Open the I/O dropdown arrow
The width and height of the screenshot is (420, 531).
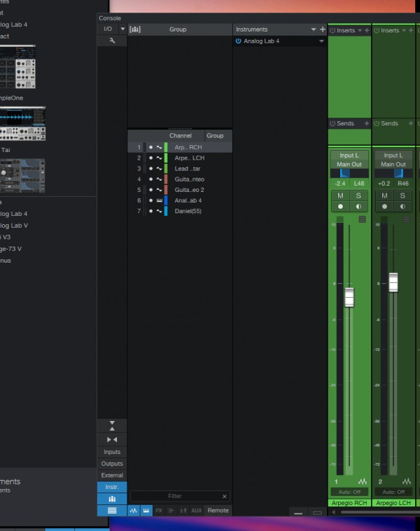pos(122,29)
